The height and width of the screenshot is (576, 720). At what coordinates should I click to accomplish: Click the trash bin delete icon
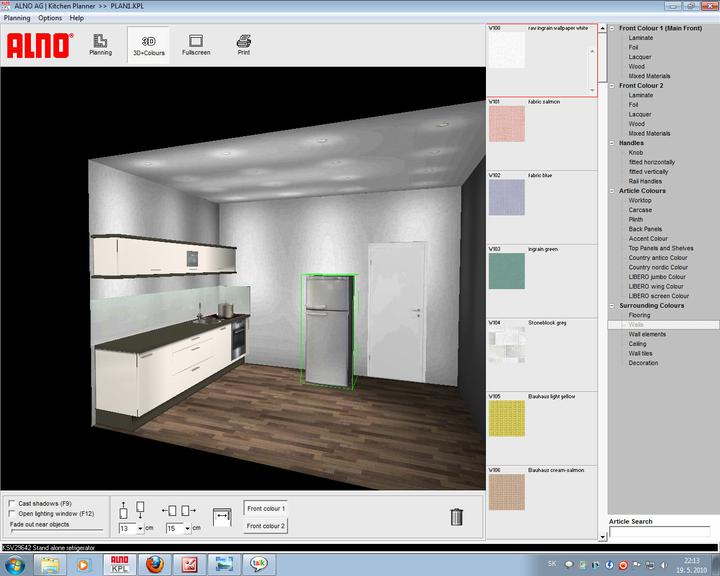(456, 516)
